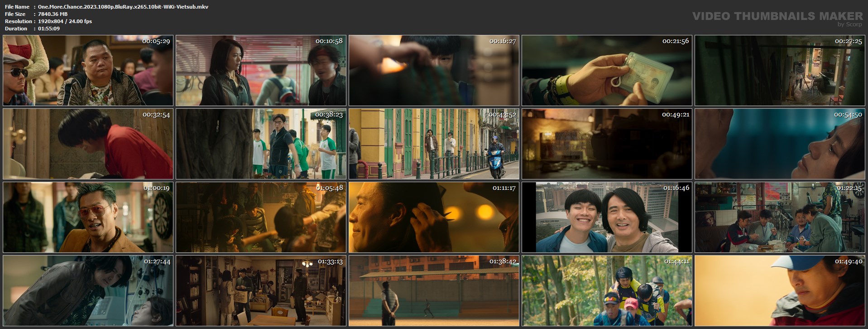Image resolution: width=868 pixels, height=329 pixels.
Task: Click the file name One.More.Chance.2023 text
Action: point(123,7)
